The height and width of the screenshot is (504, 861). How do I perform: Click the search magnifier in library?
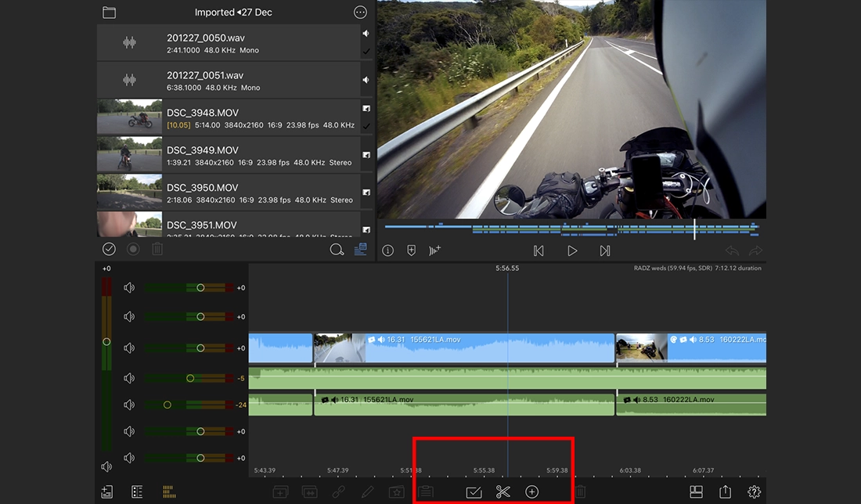click(337, 250)
